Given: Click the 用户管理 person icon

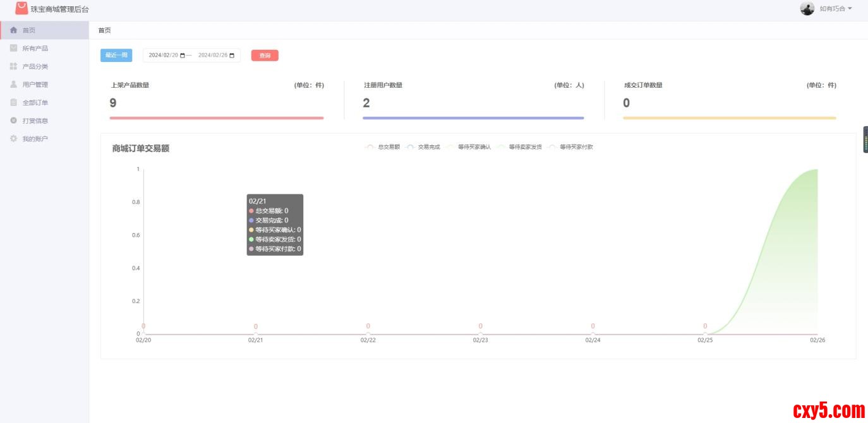Looking at the screenshot, I should point(13,84).
